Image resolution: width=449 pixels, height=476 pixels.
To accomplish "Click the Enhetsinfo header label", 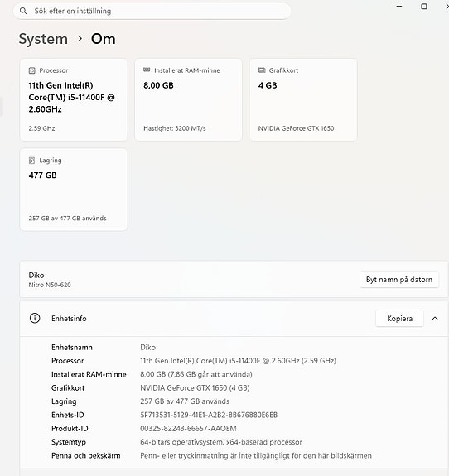I will click(x=69, y=319).
